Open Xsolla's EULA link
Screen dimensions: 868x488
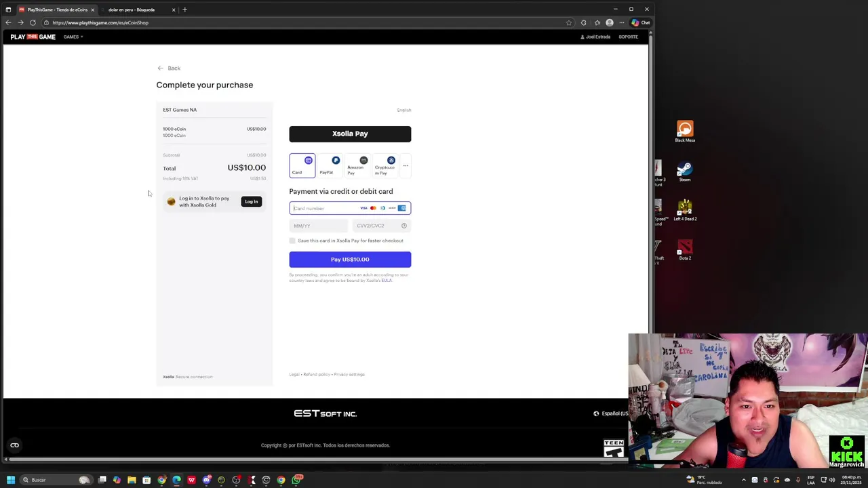click(387, 281)
